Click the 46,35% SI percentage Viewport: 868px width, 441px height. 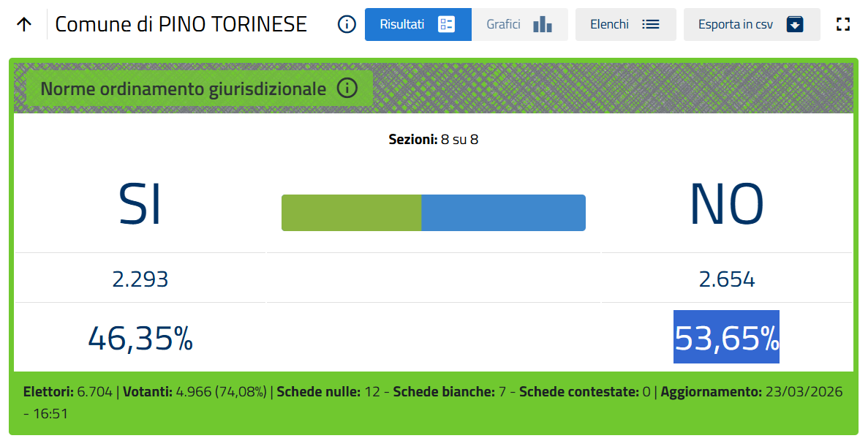click(x=140, y=338)
